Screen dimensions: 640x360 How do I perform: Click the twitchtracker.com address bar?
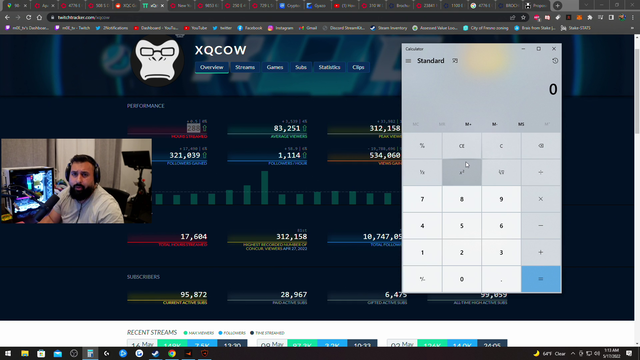click(278, 18)
